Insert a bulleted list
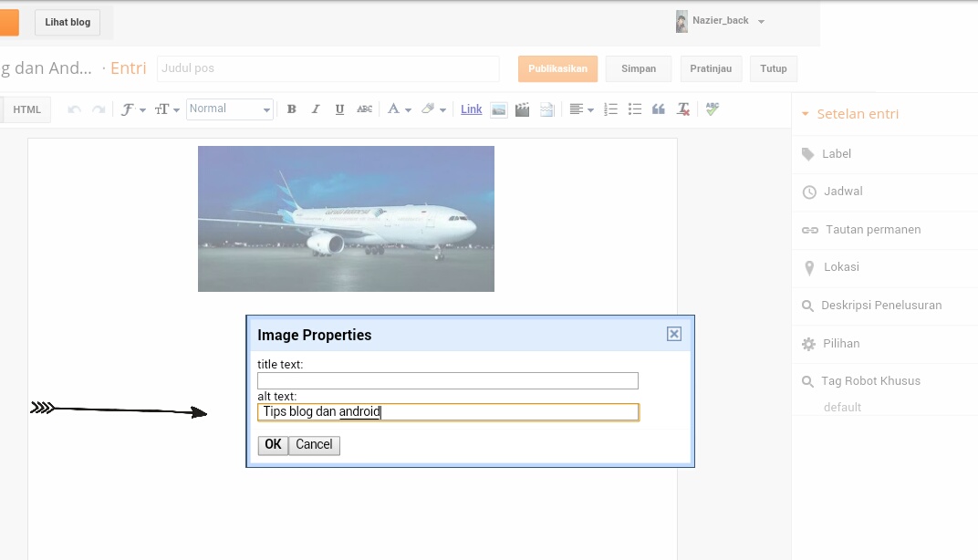Viewport: 978px width, 560px height. [x=635, y=109]
